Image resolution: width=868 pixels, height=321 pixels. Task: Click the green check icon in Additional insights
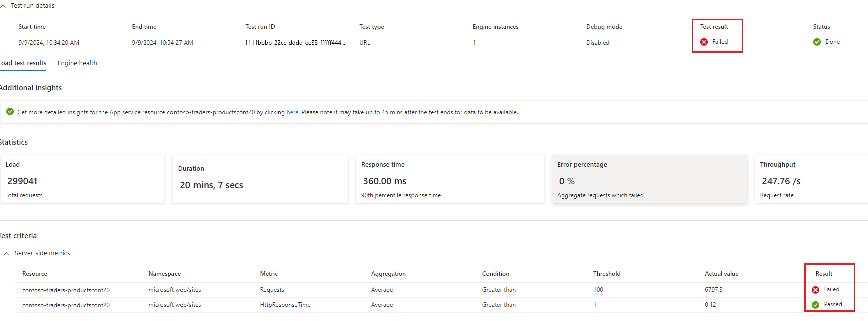(x=10, y=112)
